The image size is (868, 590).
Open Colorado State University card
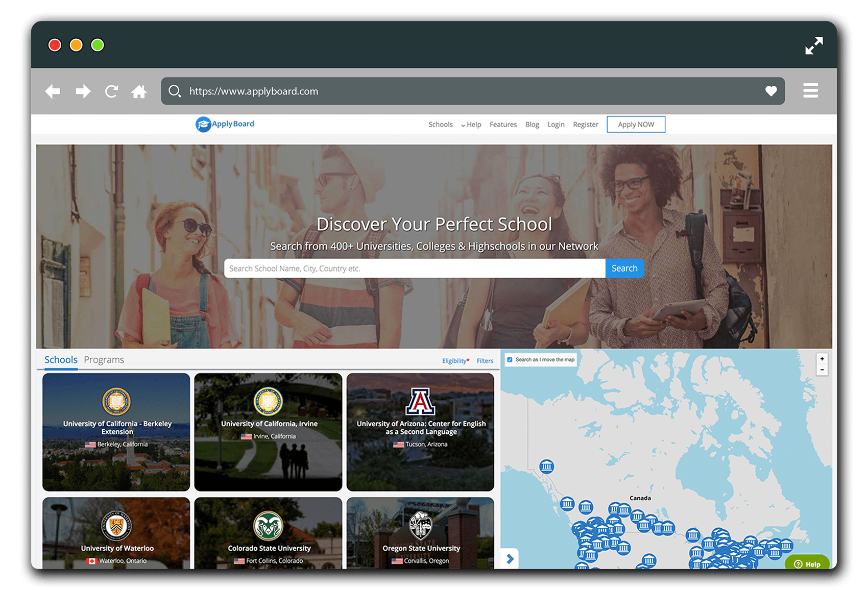tap(268, 533)
